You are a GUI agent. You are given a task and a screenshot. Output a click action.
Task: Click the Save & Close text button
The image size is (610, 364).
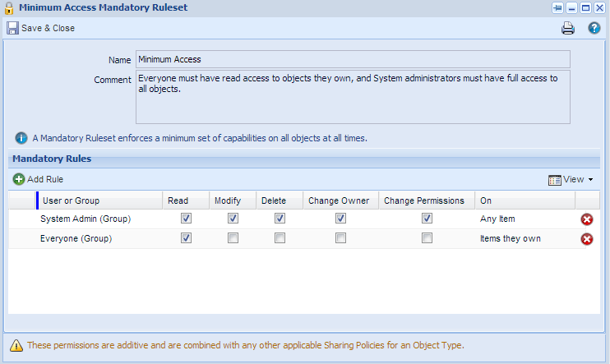pyautogui.click(x=48, y=28)
